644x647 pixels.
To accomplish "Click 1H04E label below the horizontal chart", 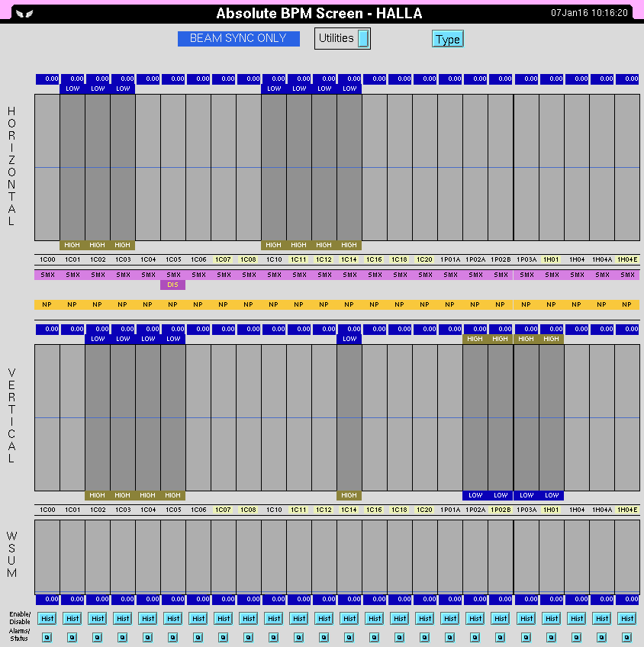I will click(x=627, y=259).
